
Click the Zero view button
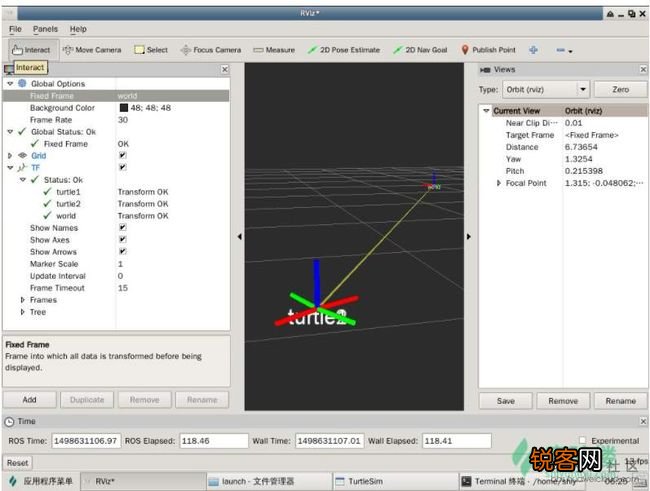coord(621,90)
